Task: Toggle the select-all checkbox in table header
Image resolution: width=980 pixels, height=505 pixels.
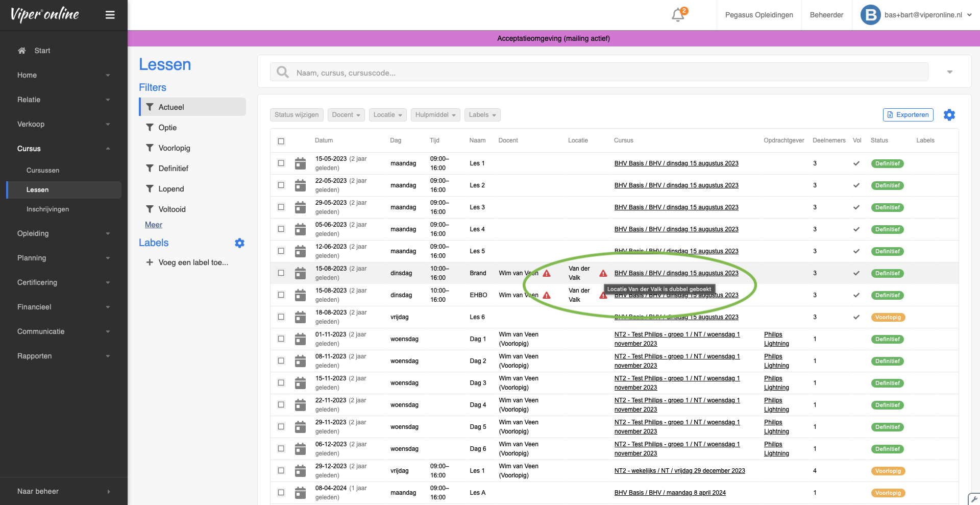Action: coord(281,141)
